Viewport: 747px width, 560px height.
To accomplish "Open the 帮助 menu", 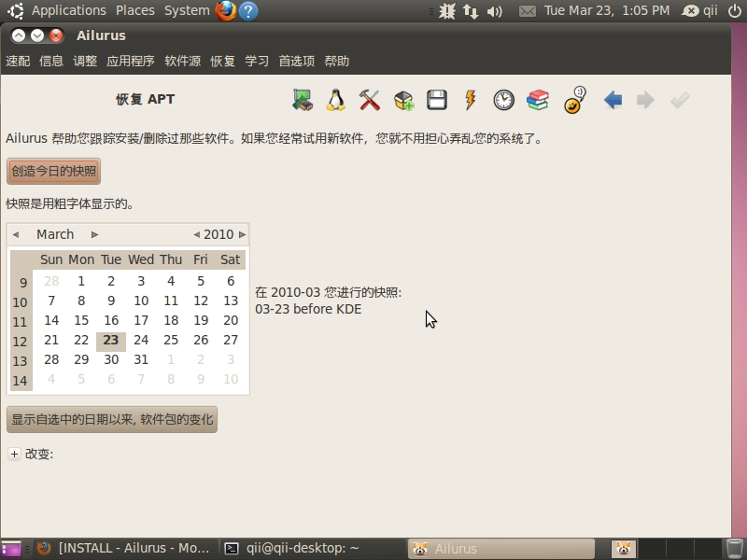I will 337,61.
